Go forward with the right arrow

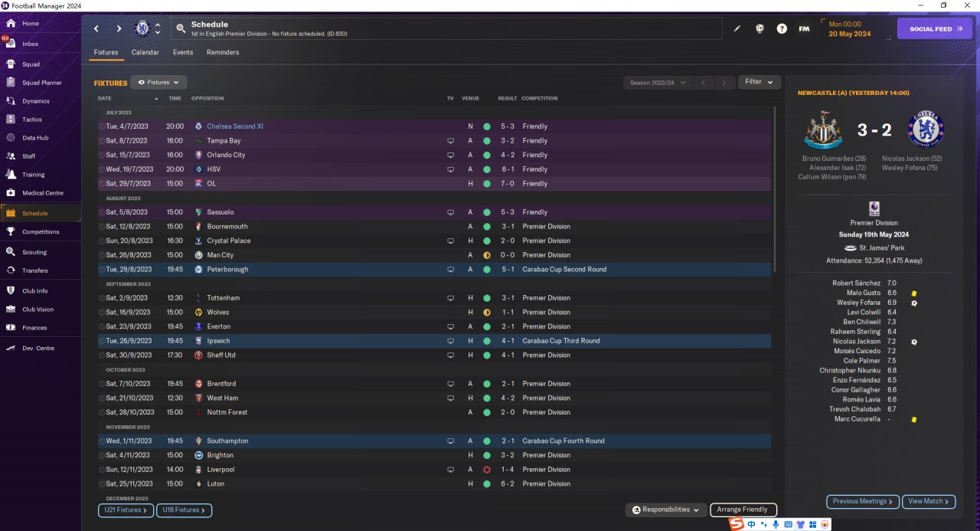tap(119, 29)
